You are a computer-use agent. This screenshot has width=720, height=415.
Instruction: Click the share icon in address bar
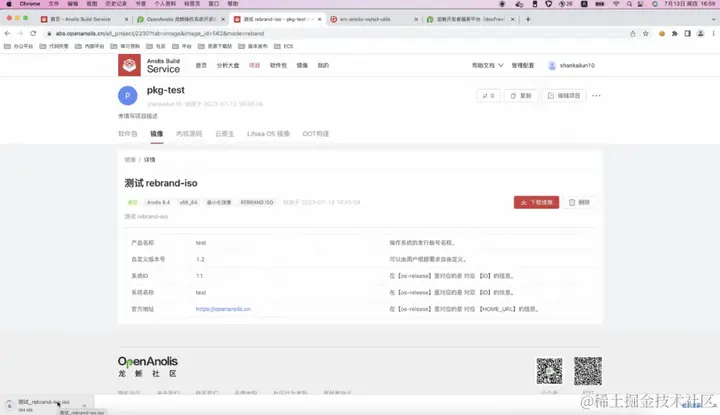coord(633,34)
